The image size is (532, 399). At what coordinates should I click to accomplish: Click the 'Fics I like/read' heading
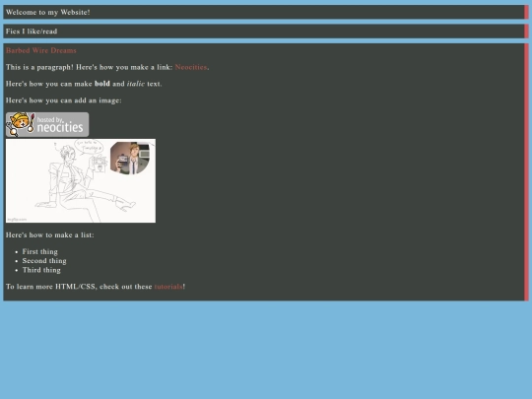[x=32, y=32]
